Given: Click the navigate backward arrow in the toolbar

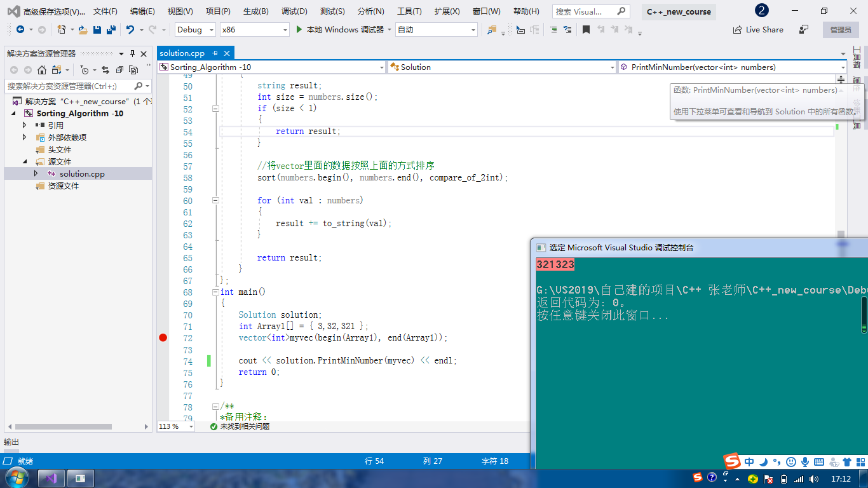Looking at the screenshot, I should [x=20, y=30].
